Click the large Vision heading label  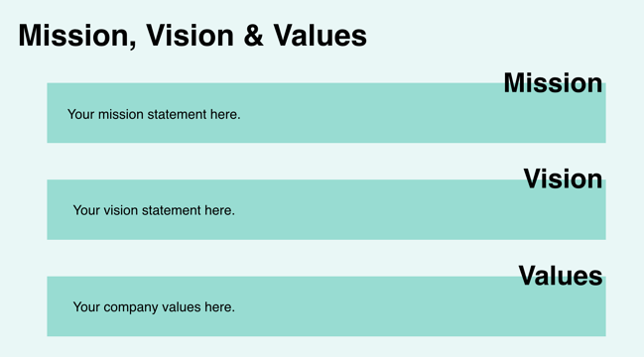click(x=563, y=178)
